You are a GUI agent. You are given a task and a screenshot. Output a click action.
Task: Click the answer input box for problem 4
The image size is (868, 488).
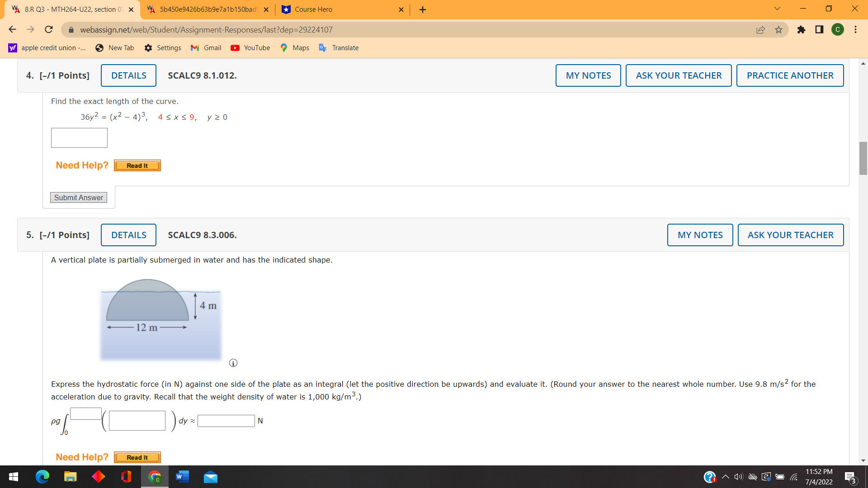click(x=79, y=138)
